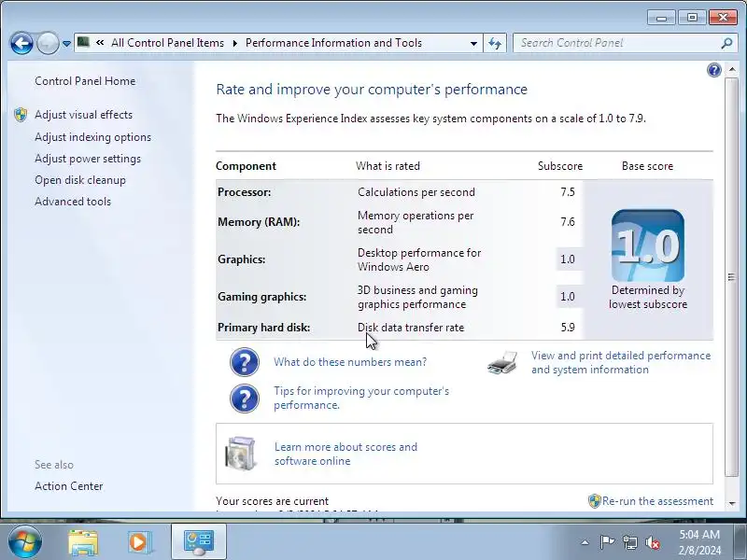Open Adjust indexing options
747x560 pixels.
coord(92,137)
